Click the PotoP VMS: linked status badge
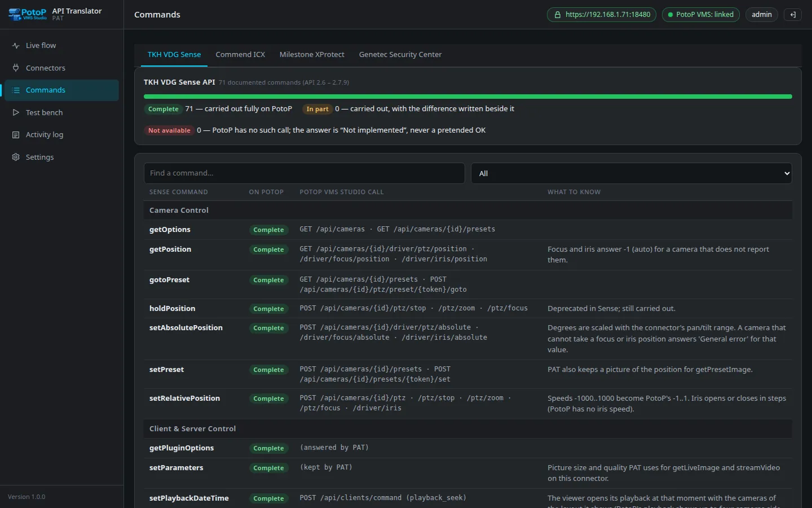812x508 pixels. (701, 15)
